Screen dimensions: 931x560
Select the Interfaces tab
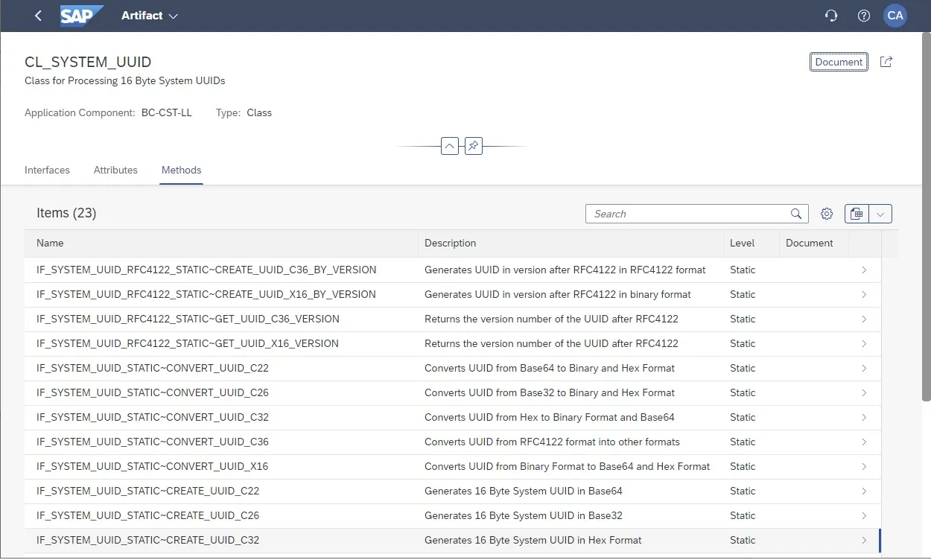[x=47, y=170]
